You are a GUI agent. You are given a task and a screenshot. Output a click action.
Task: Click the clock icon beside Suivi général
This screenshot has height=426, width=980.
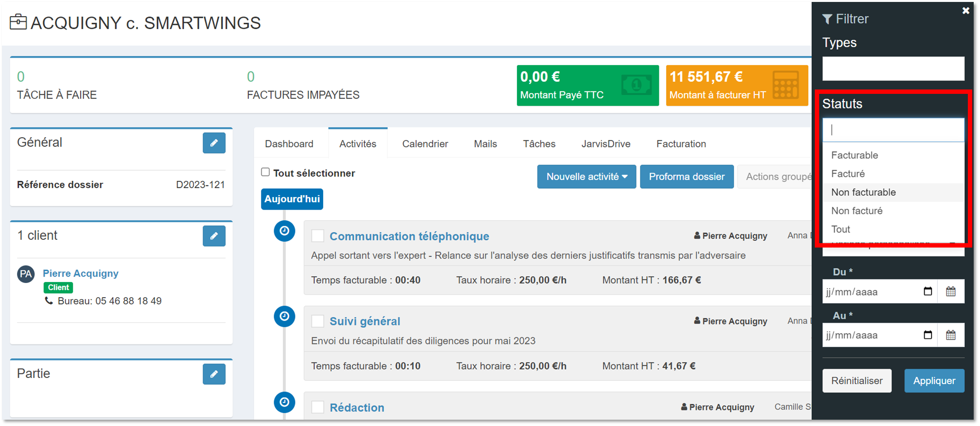click(x=285, y=317)
